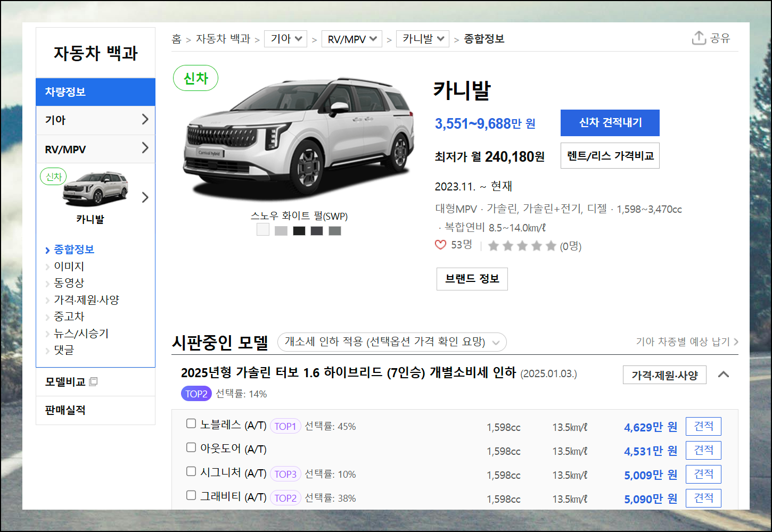
Task: Click the large white 카니발 car image
Action: pyautogui.click(x=299, y=138)
